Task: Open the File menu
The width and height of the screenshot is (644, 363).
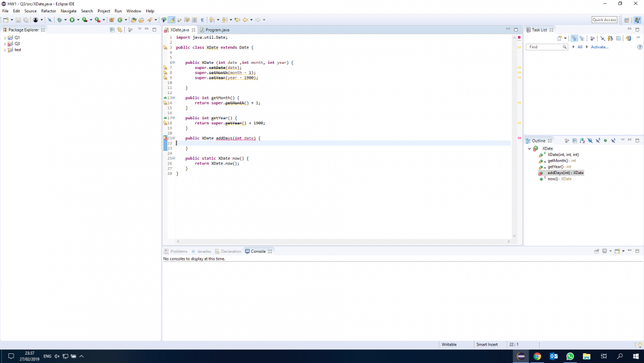Action: (x=5, y=11)
